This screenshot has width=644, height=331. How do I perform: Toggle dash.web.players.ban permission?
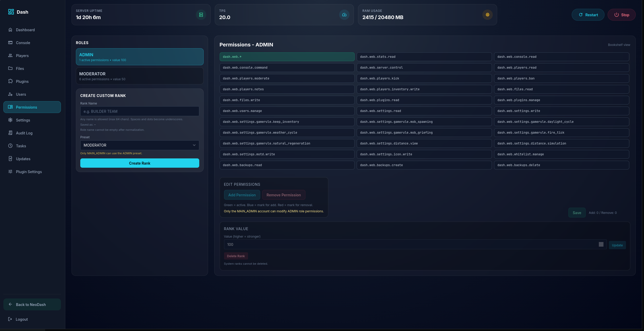pyautogui.click(x=561, y=78)
